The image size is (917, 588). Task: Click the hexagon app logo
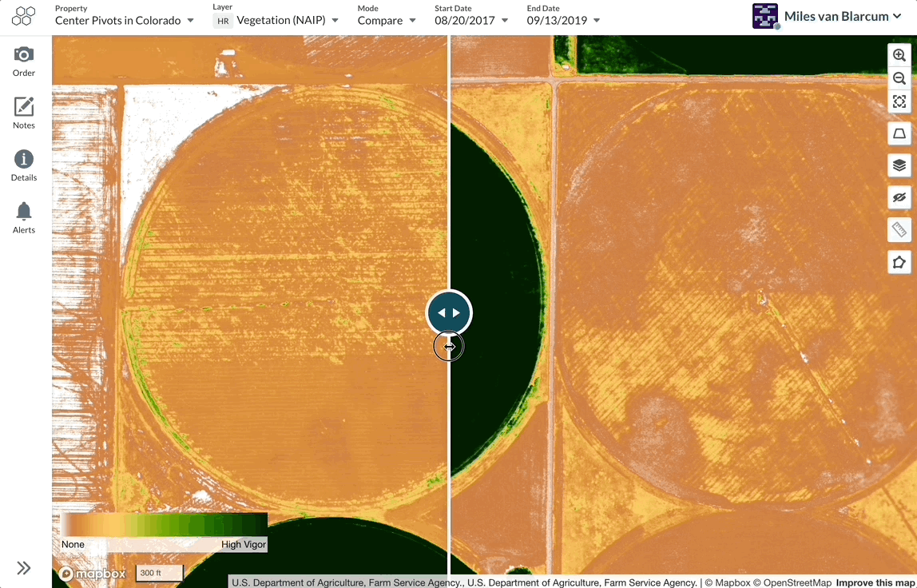(23, 16)
